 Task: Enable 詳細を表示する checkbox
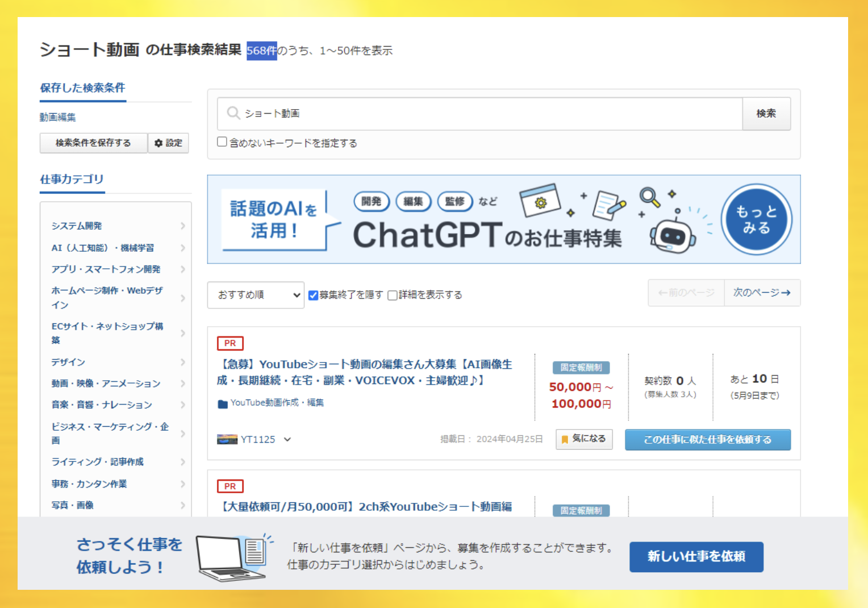(392, 295)
